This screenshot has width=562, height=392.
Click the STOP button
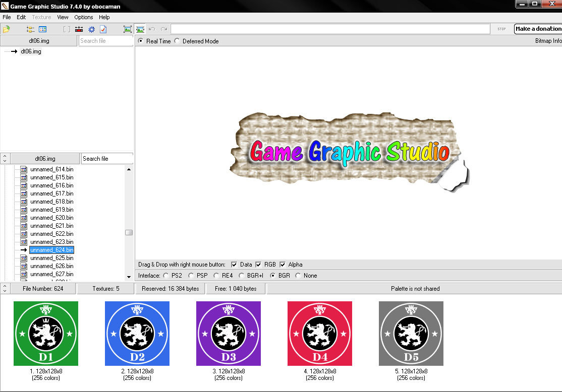point(502,29)
